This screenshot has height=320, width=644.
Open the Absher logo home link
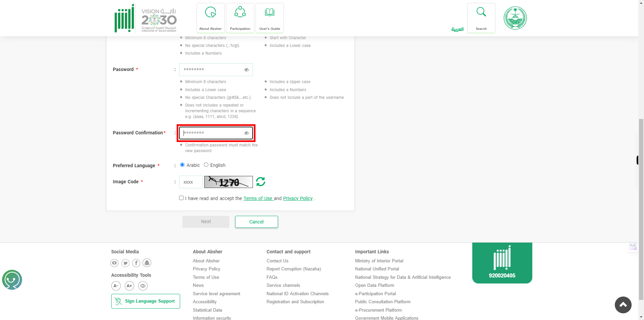click(x=124, y=18)
